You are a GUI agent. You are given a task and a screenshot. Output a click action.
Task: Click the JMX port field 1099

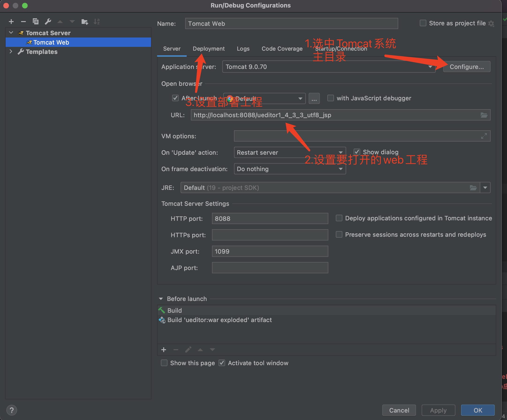270,251
